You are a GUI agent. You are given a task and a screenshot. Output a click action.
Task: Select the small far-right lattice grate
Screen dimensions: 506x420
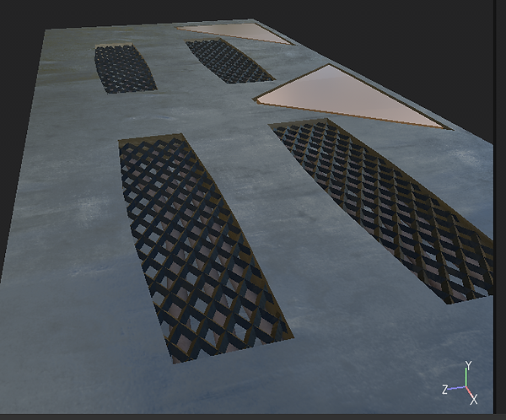tap(229, 62)
